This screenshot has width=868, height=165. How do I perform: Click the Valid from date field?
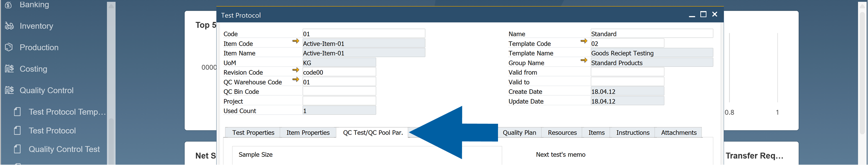pos(627,72)
